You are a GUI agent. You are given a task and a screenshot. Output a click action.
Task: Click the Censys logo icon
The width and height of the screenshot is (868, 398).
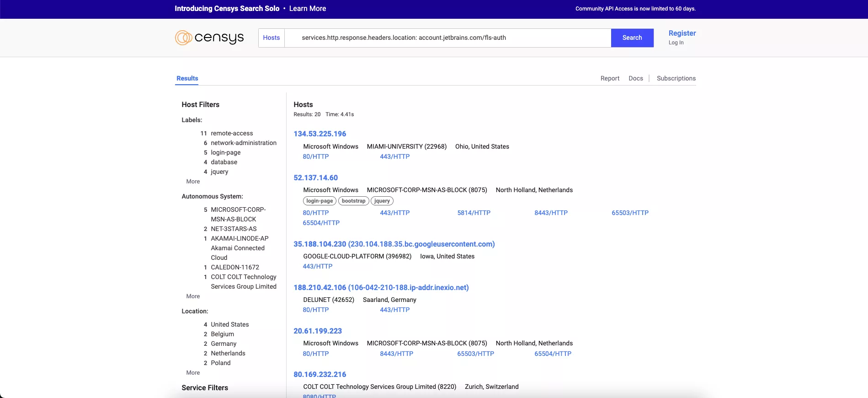pos(183,38)
